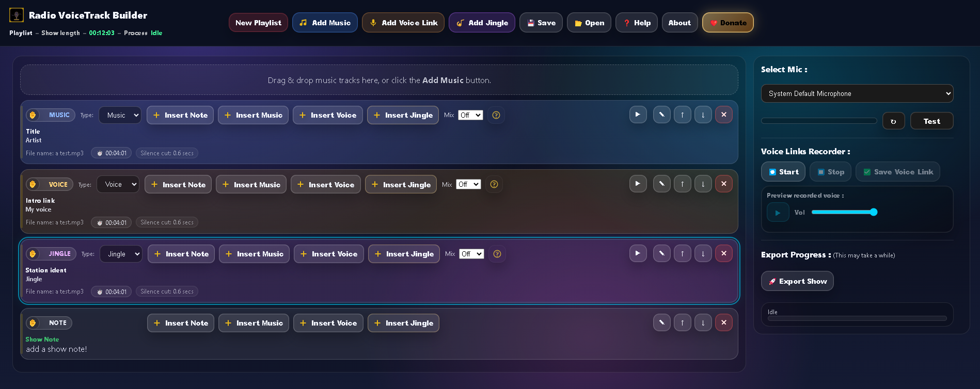Viewport: 980px width, 389px height.
Task: Move the JINGLE track up
Action: tap(682, 253)
